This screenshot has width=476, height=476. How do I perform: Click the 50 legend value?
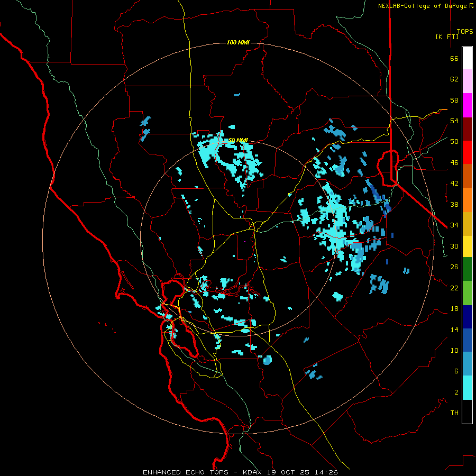click(454, 141)
